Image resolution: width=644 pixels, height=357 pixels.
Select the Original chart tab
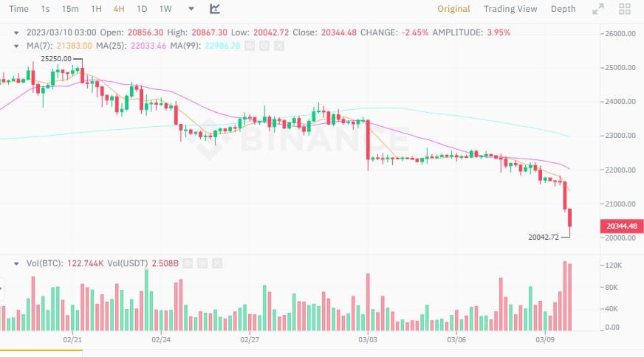[x=453, y=9]
